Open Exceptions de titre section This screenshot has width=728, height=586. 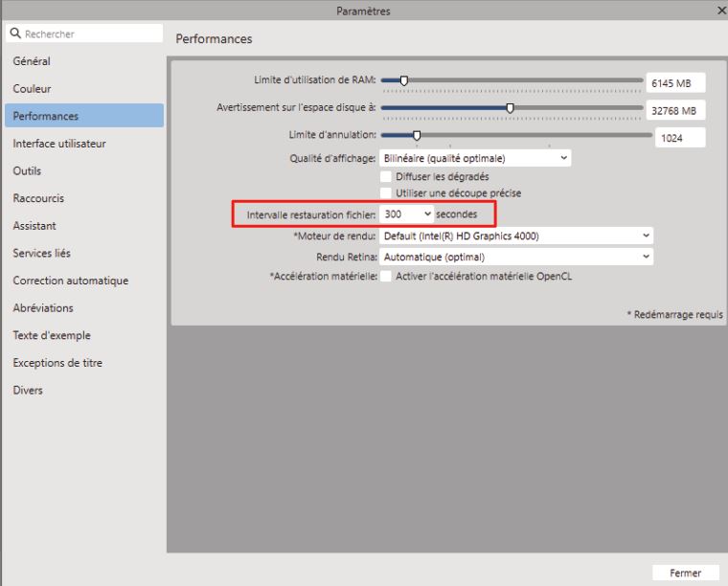(57, 362)
